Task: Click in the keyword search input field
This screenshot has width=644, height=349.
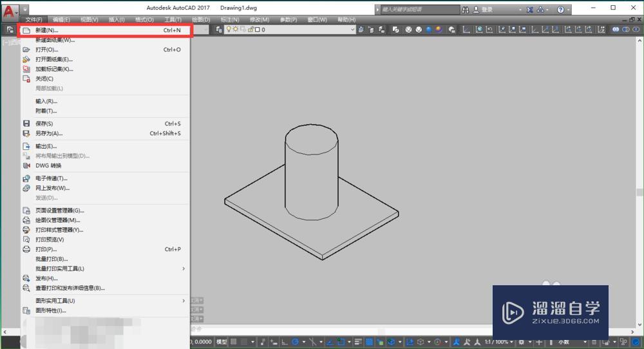Action: (x=420, y=10)
